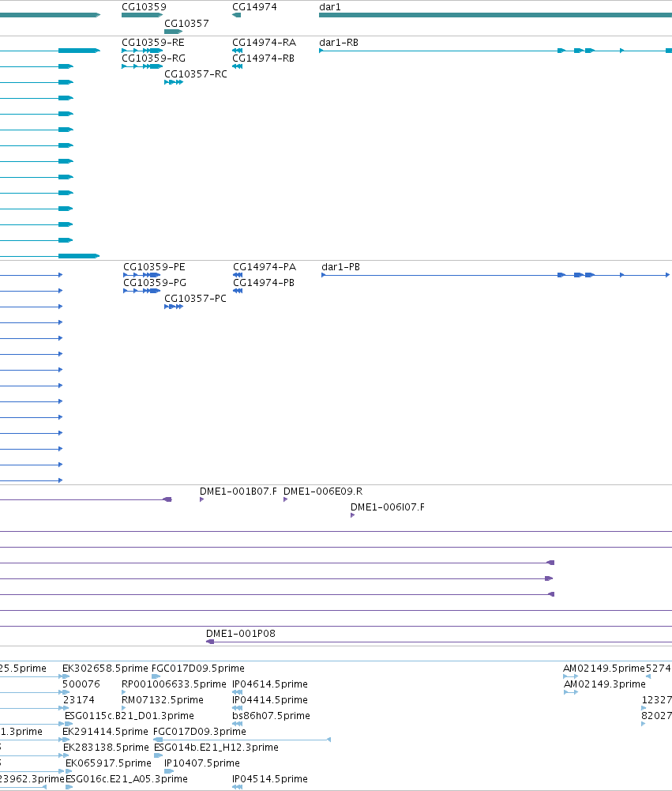Click the FGC017D09.3prime EST label

tap(200, 732)
